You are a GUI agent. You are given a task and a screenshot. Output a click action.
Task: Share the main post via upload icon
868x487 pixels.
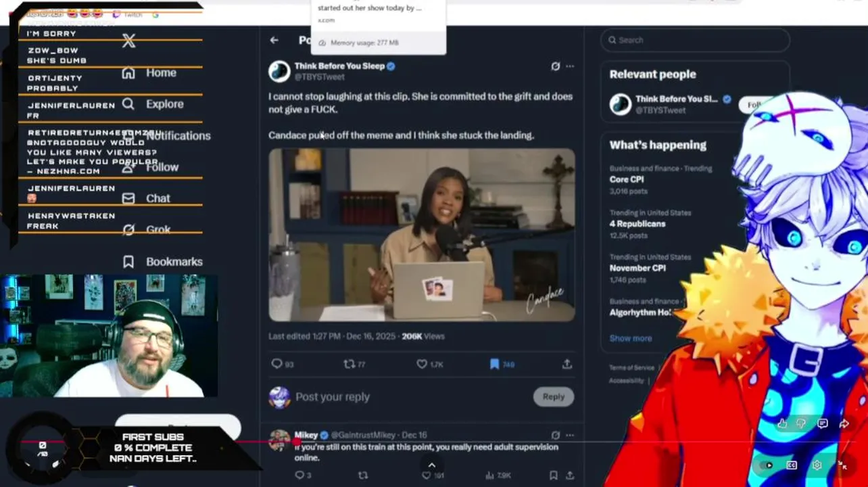pos(567,364)
